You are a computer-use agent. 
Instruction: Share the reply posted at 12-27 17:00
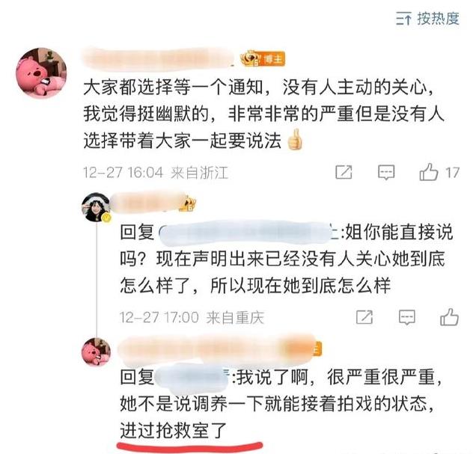364,317
